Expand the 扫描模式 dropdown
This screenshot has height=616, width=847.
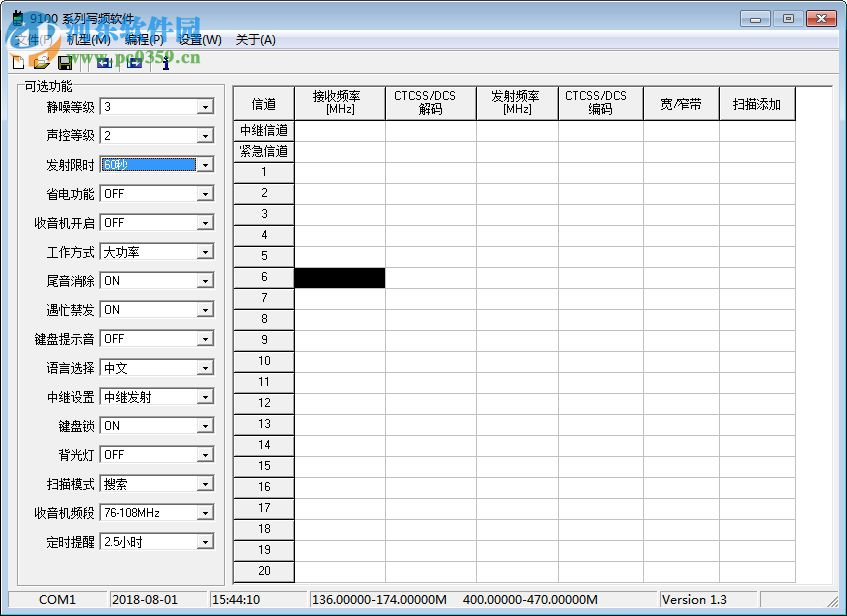click(205, 484)
